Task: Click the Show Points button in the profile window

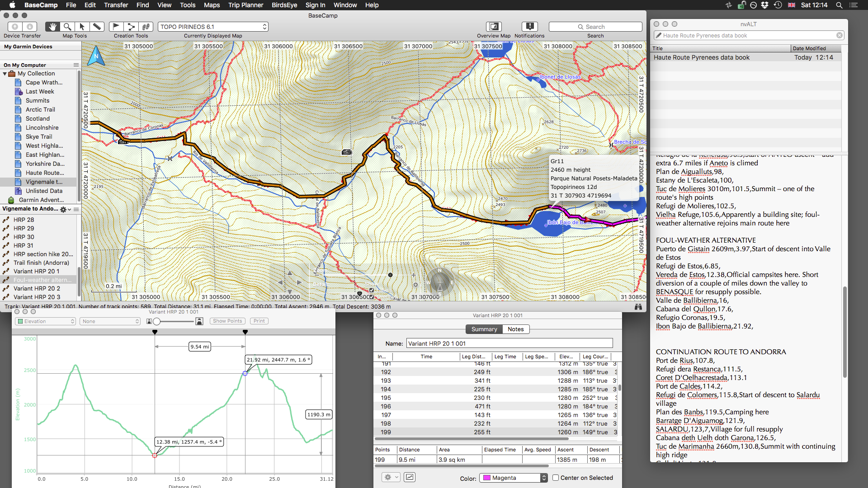Action: [x=227, y=321]
